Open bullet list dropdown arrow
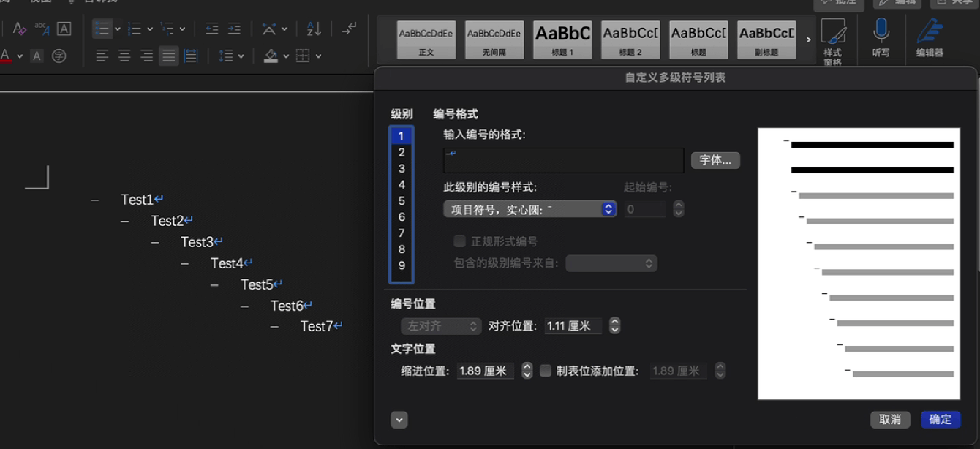This screenshot has width=980, height=449. [x=117, y=29]
